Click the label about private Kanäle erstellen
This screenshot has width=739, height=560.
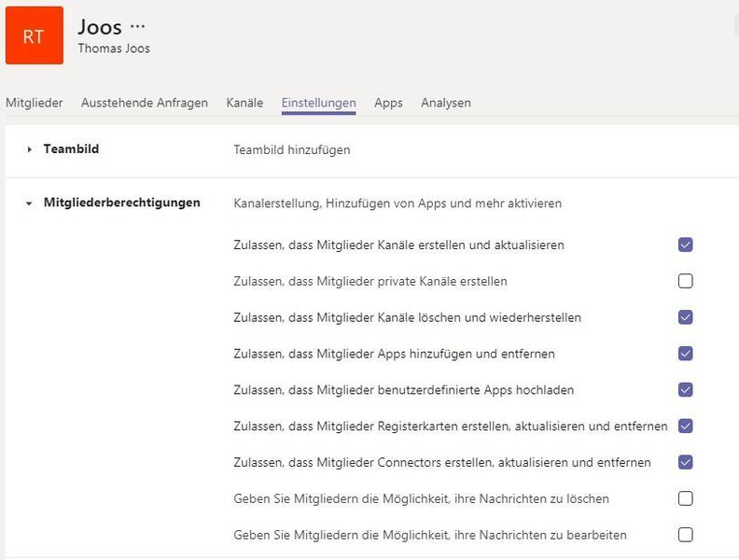pos(370,282)
